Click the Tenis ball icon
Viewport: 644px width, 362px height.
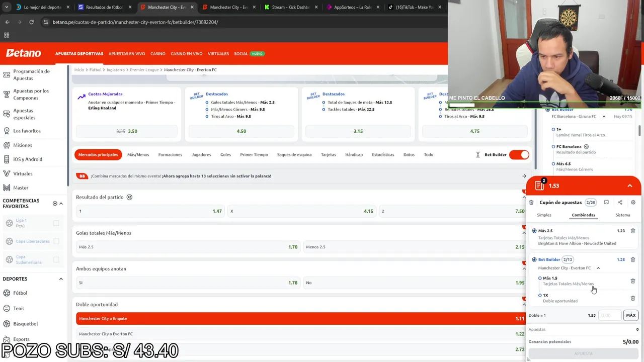7,308
